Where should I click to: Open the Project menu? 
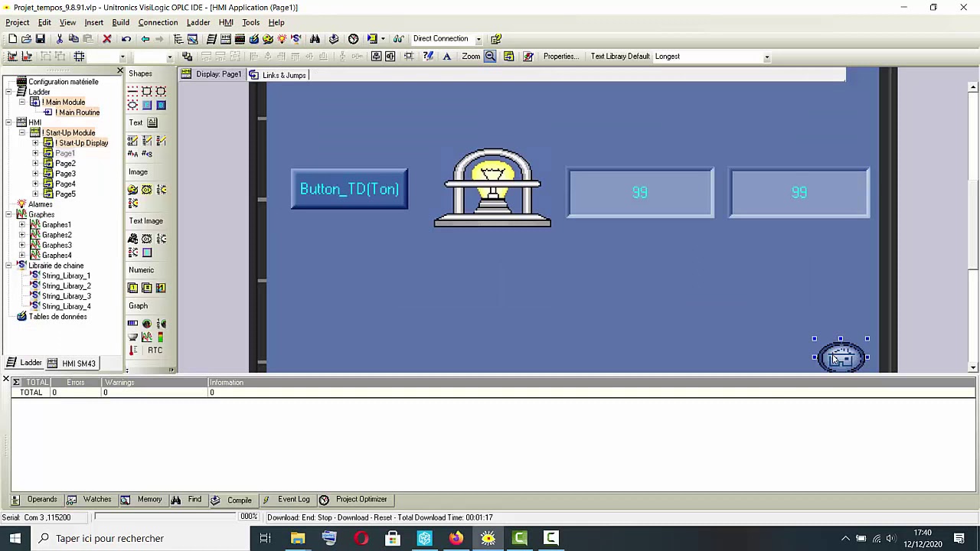tap(17, 22)
